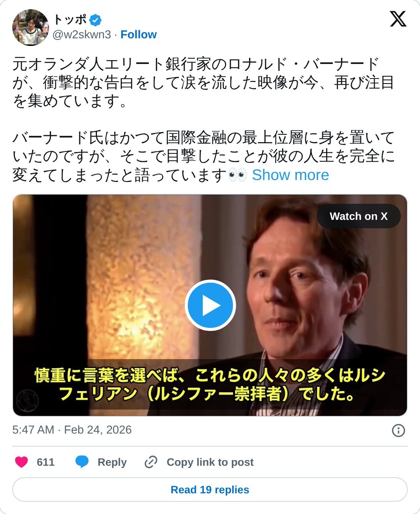
Task: Click Copy link to post text
Action: coord(210,462)
